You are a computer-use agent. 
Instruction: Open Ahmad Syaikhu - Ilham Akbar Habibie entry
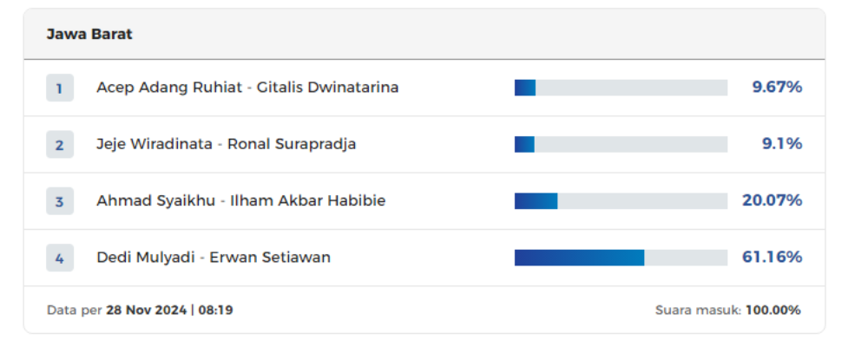pos(240,201)
